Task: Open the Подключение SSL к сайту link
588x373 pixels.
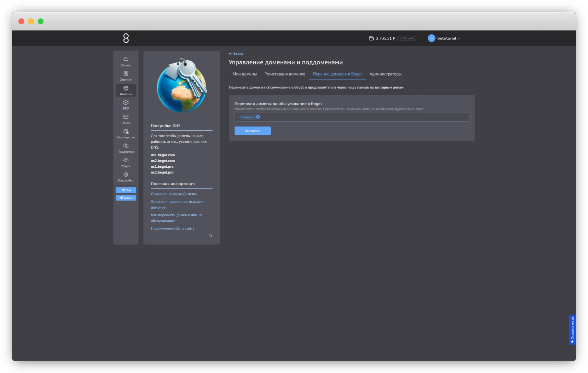Action: pyautogui.click(x=172, y=228)
